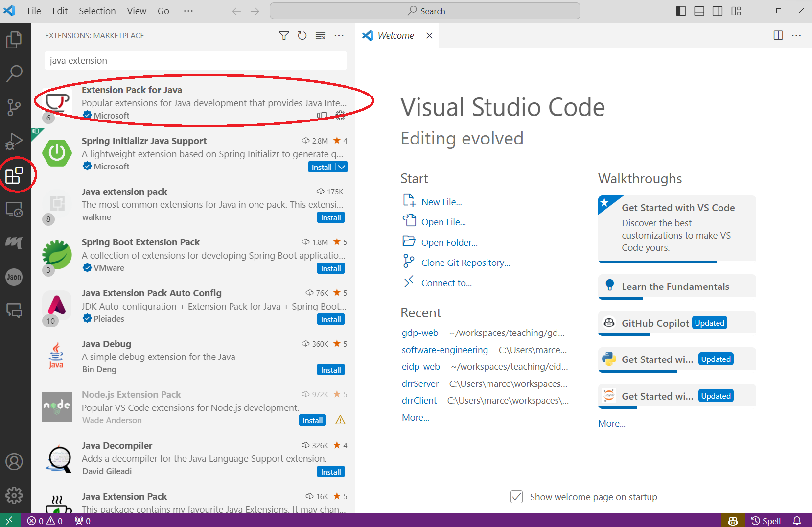Clear extensions search results
This screenshot has width=812, height=527.
321,35
